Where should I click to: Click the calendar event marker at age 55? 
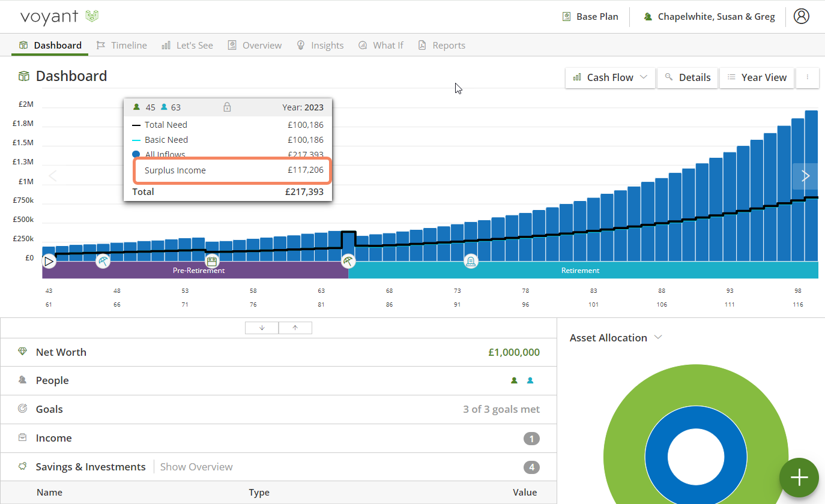click(211, 261)
